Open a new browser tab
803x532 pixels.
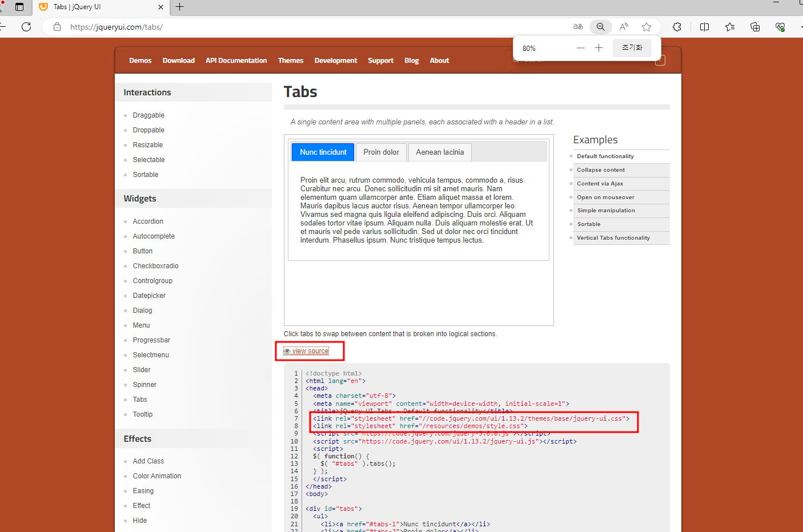(180, 7)
